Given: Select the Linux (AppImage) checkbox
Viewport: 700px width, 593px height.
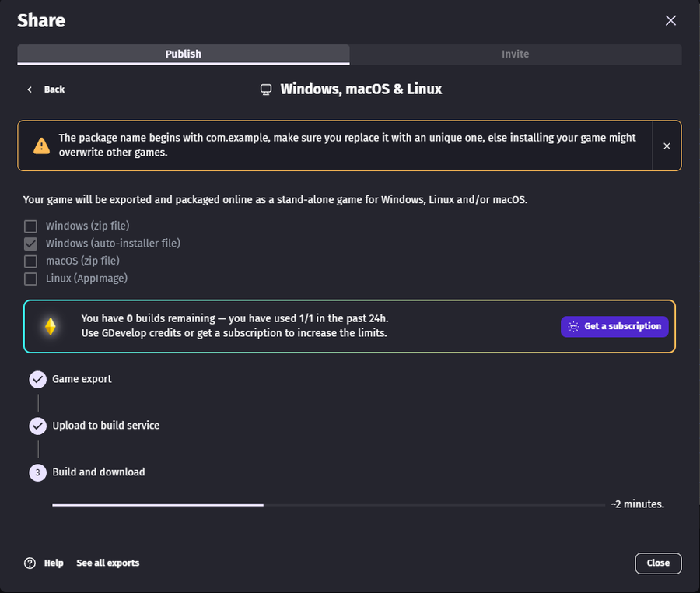Looking at the screenshot, I should coord(31,279).
